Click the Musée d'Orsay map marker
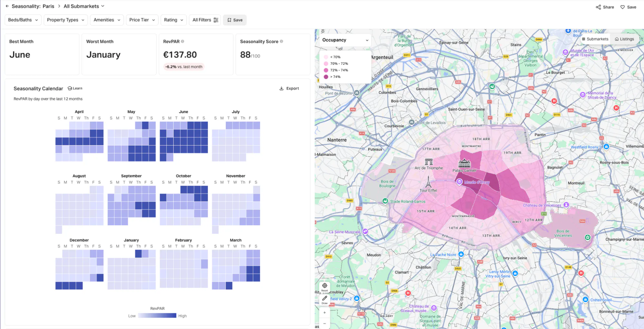 (459, 182)
